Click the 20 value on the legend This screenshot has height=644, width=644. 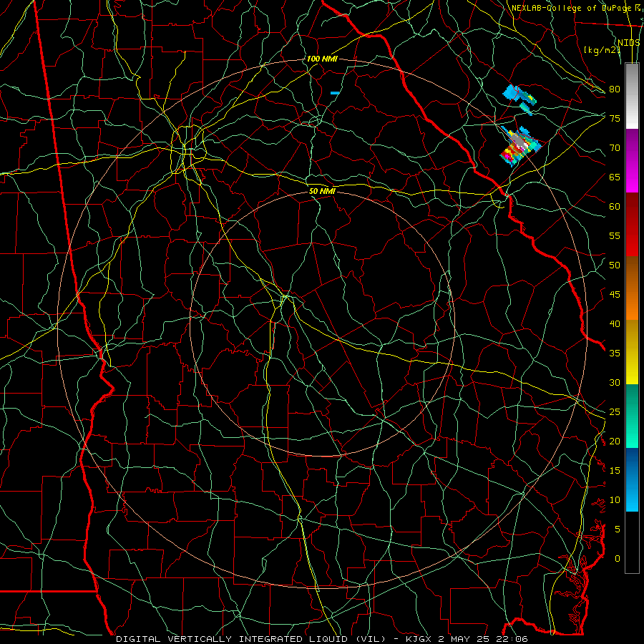coord(615,441)
